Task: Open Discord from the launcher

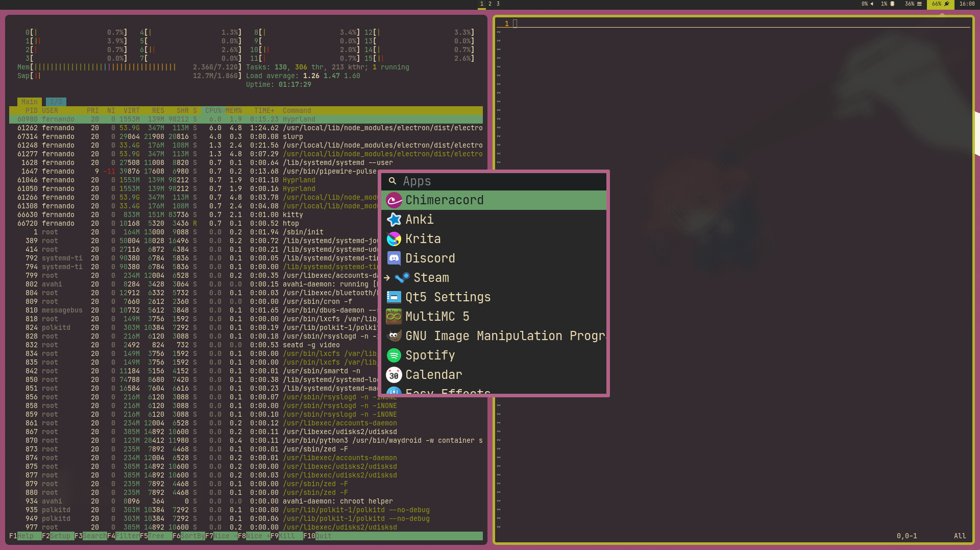Action: coord(494,258)
